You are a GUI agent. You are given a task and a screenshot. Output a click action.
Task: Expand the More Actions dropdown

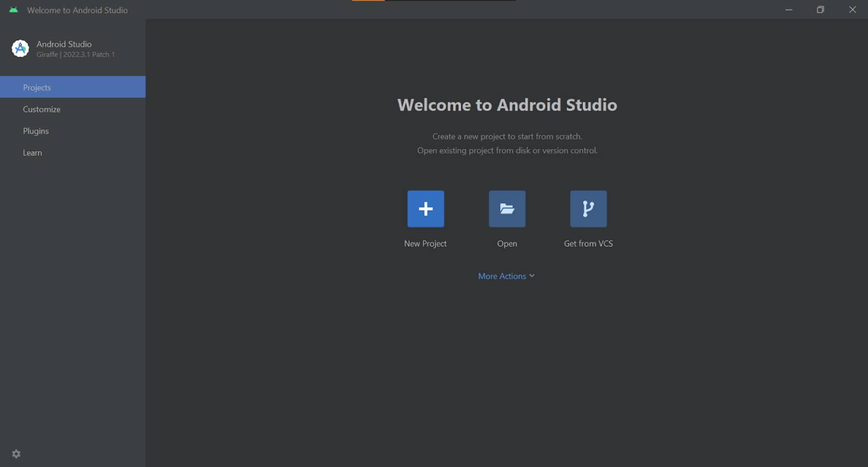click(x=506, y=276)
